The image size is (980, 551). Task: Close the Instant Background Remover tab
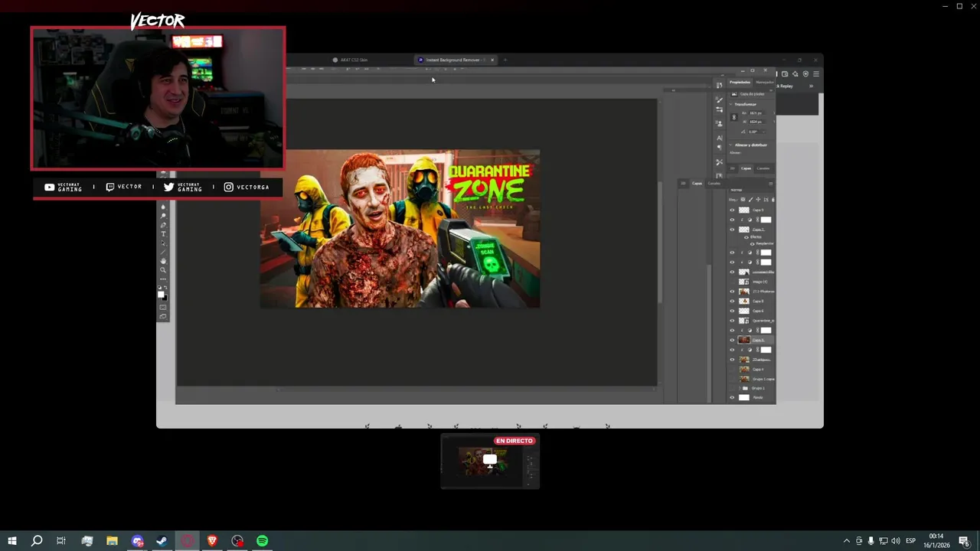click(492, 60)
